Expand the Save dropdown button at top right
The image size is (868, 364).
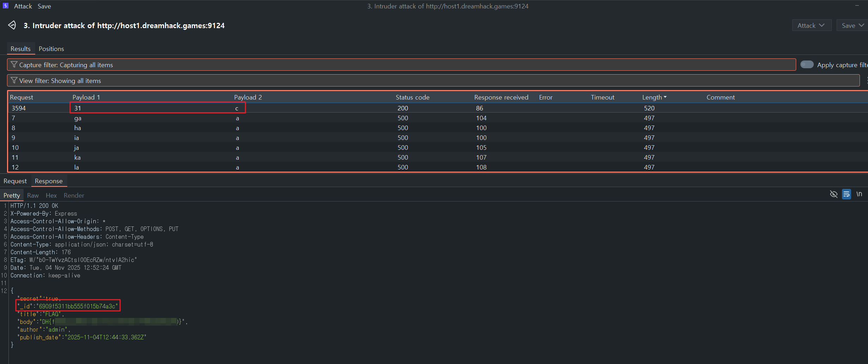coord(852,25)
